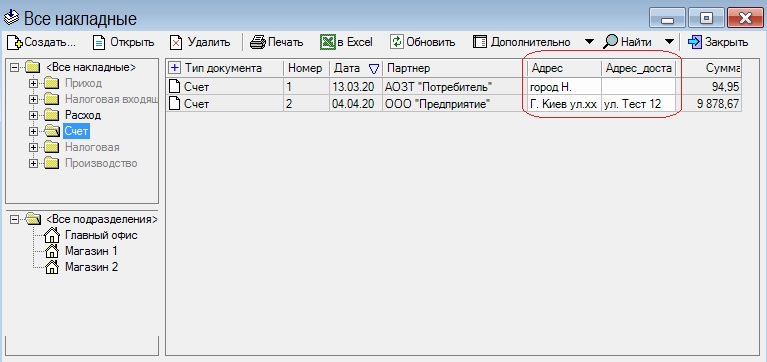Expand the Счет tree node

(33, 131)
